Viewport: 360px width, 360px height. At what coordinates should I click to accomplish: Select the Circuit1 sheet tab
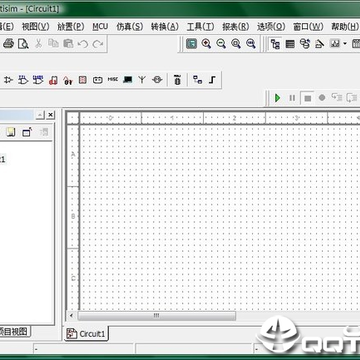pyautogui.click(x=87, y=333)
